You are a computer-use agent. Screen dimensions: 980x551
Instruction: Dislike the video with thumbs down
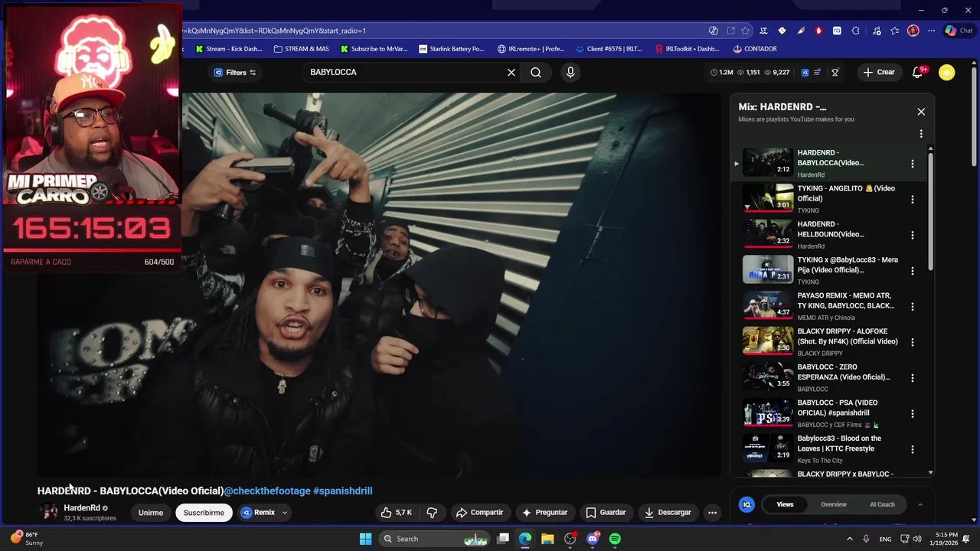pyautogui.click(x=432, y=513)
